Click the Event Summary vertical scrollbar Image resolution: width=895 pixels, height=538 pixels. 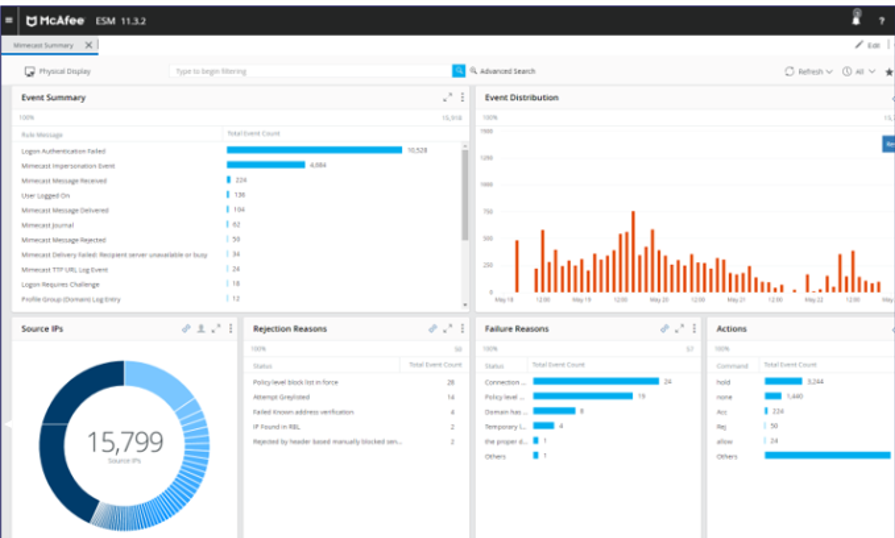point(464,191)
